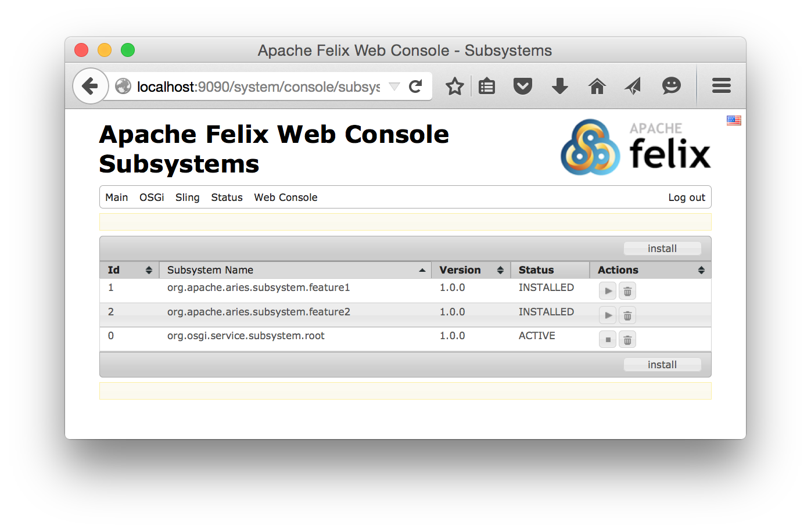Go to browser home page icon
This screenshot has height=532, width=811.
tap(597, 87)
